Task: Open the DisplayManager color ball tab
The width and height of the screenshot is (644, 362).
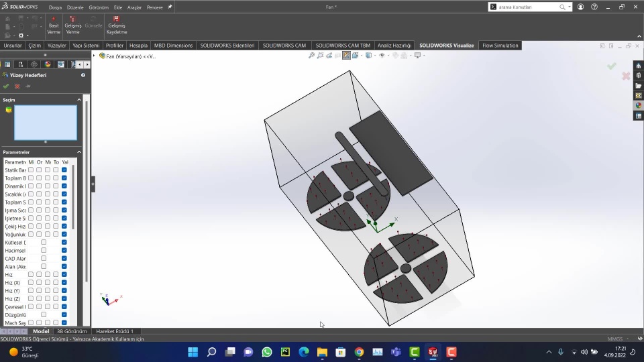Action: 48,64
